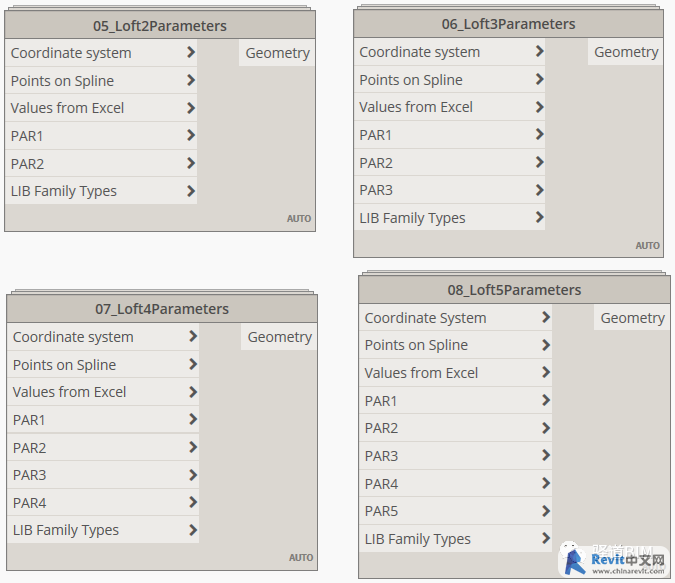This screenshot has width=675, height=583.
Task: Click Geometry output port of 07_Loft4Parameters
Action: (x=279, y=337)
